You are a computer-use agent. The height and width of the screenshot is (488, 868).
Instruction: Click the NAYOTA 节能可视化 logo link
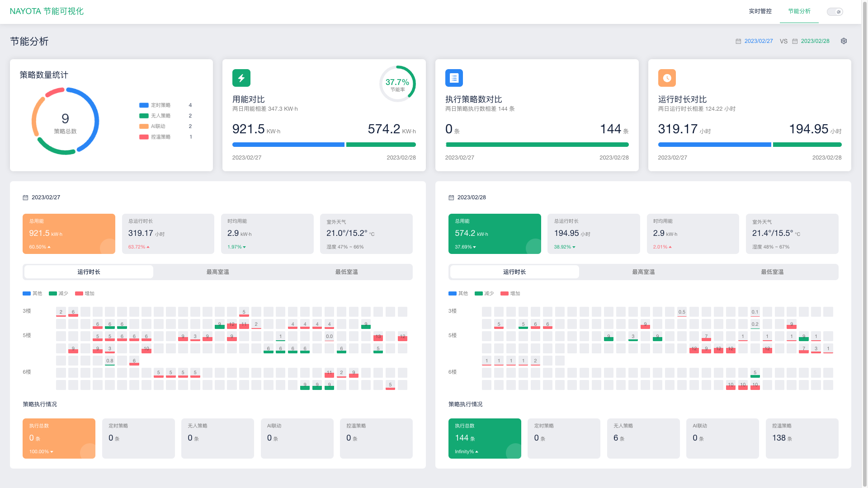[47, 11]
